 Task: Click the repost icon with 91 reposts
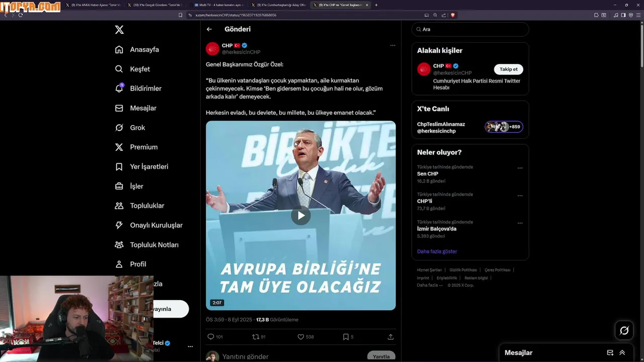click(256, 337)
